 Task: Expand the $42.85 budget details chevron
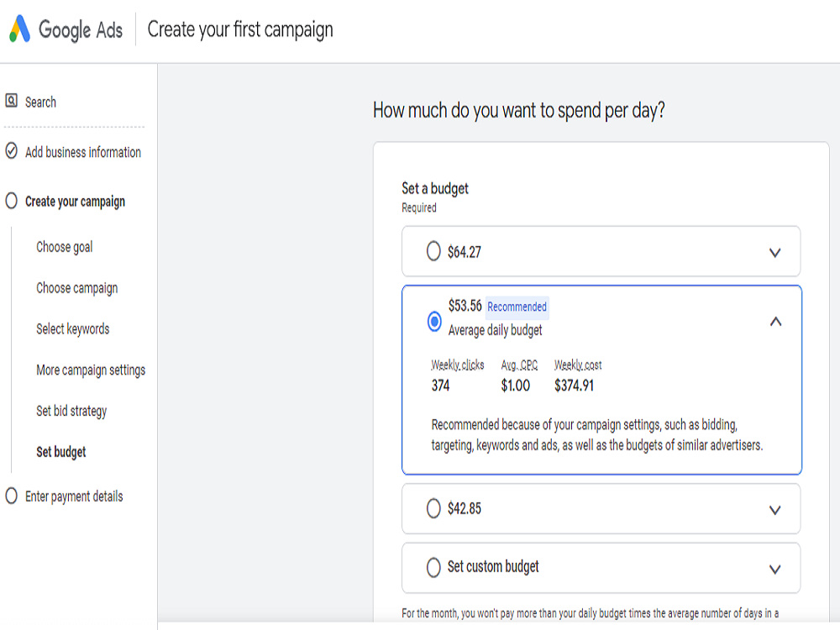[774, 510]
